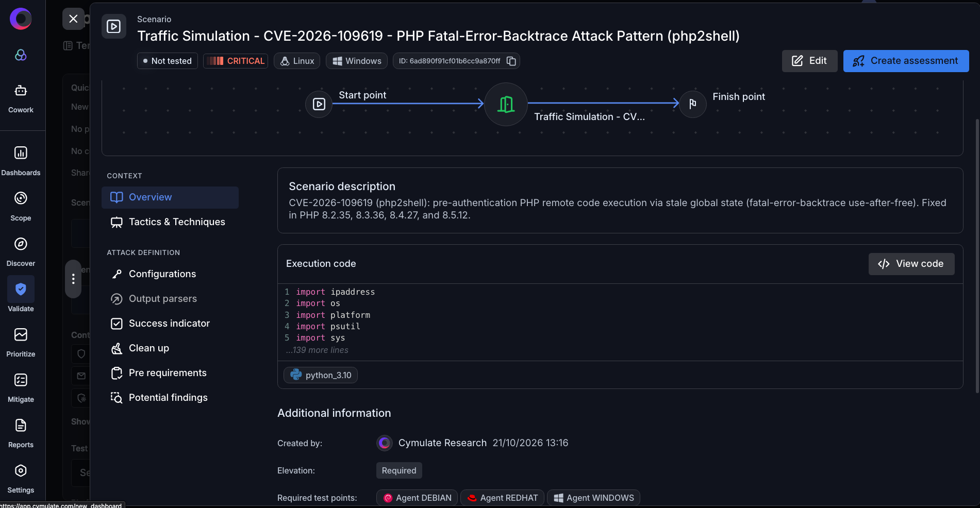Click the Agent REDHAT test point chip

pos(502,498)
